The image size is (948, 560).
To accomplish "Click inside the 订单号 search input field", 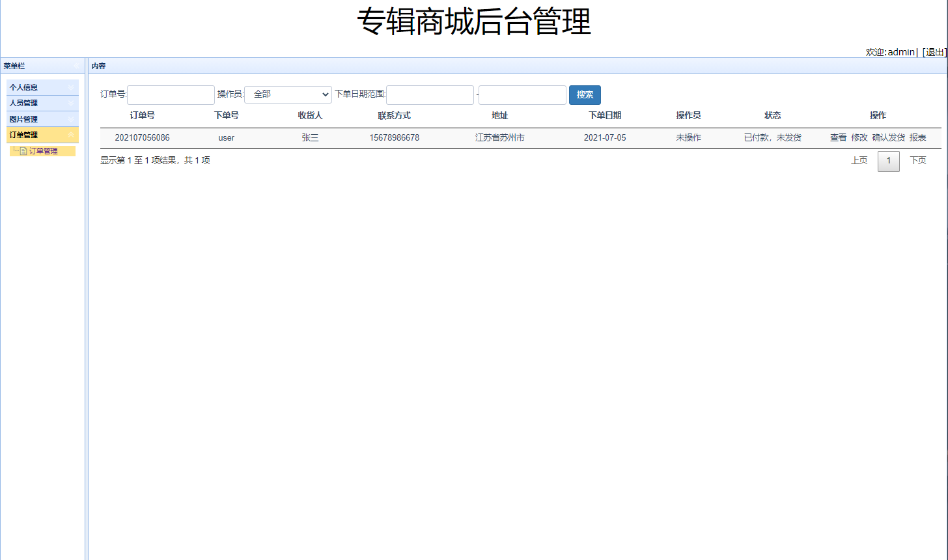I will tap(171, 94).
